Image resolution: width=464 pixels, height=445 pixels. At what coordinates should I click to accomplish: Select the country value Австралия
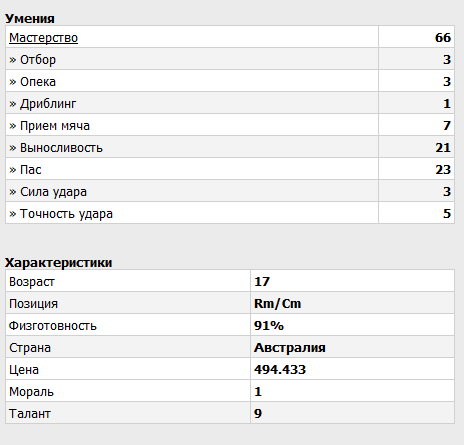click(x=290, y=348)
